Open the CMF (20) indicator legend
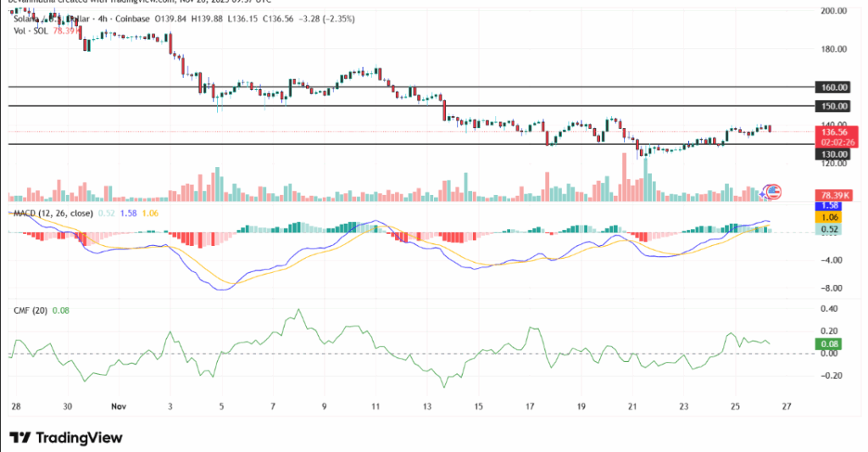 28,310
